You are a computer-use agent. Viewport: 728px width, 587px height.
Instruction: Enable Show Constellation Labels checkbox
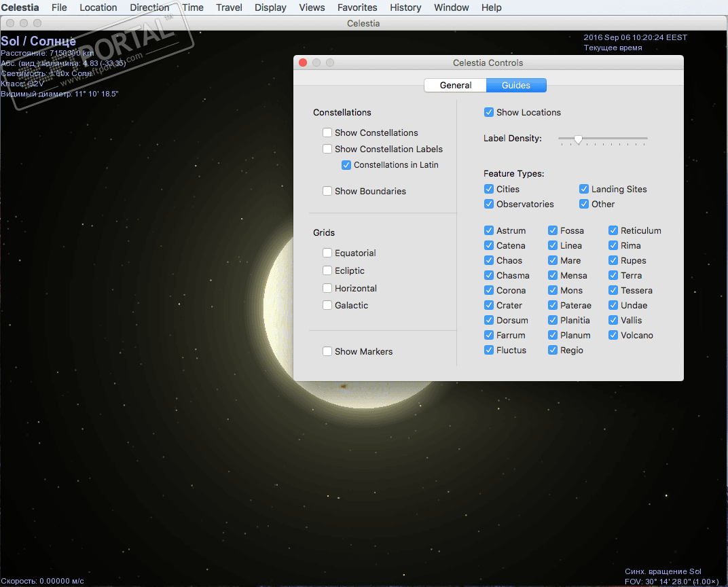point(327,149)
